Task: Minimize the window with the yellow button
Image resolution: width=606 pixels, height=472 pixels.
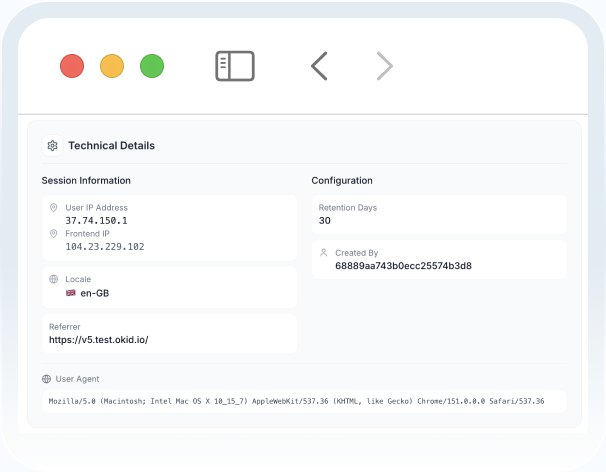Action: point(112,66)
